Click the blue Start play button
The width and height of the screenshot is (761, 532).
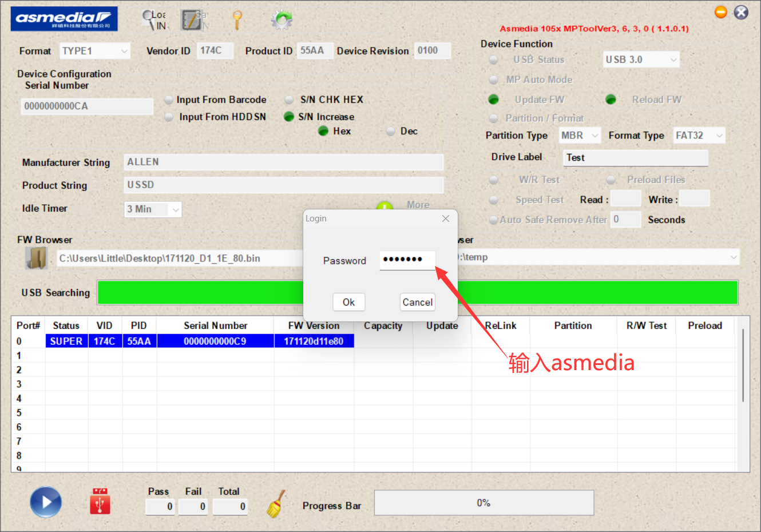pos(46,502)
